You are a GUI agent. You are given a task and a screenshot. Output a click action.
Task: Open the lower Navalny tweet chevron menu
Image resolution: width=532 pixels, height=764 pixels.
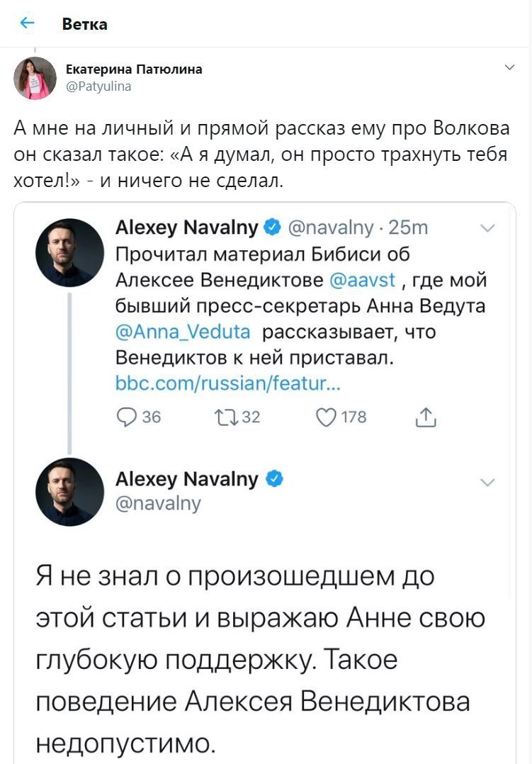pos(487,483)
